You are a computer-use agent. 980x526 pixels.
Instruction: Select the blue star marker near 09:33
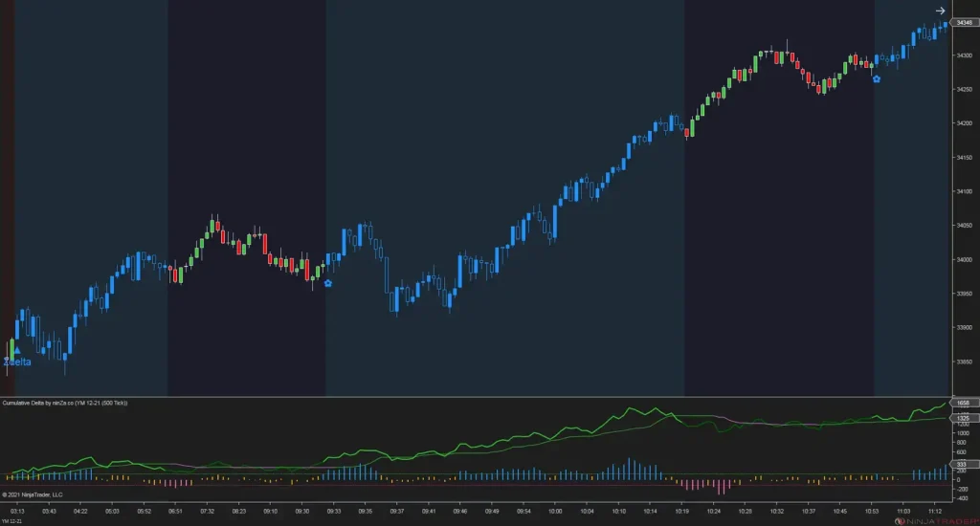pos(328,284)
